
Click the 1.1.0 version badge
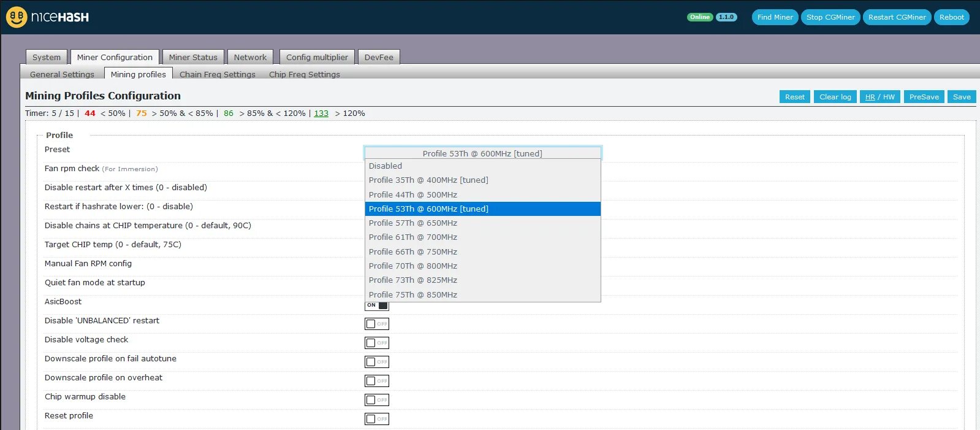click(726, 17)
